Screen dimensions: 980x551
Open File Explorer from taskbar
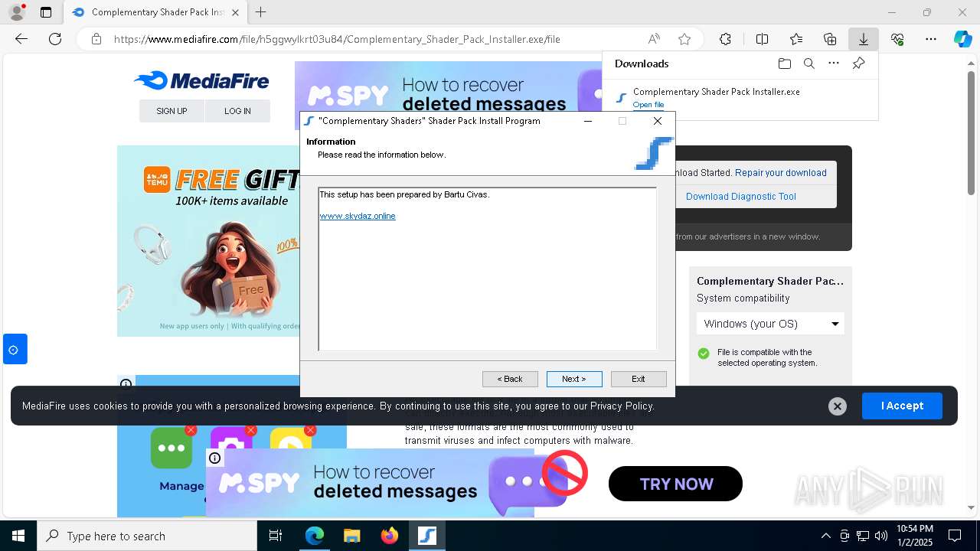pos(351,536)
